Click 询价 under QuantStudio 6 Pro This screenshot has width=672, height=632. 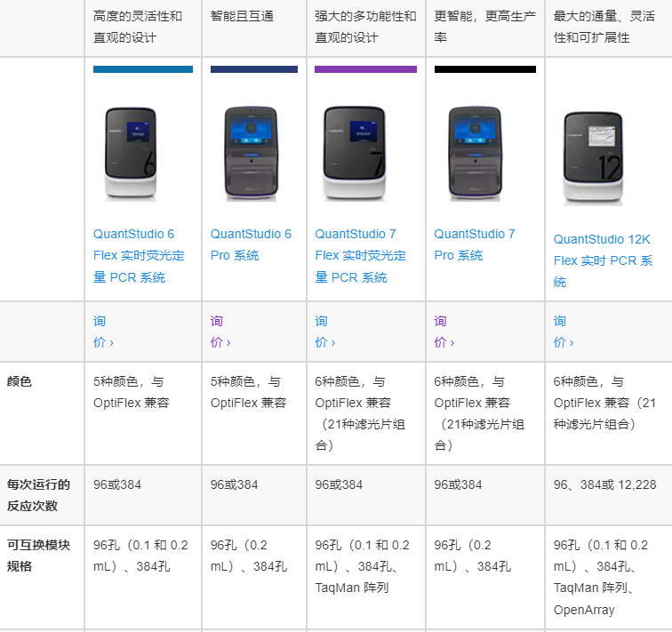220,332
